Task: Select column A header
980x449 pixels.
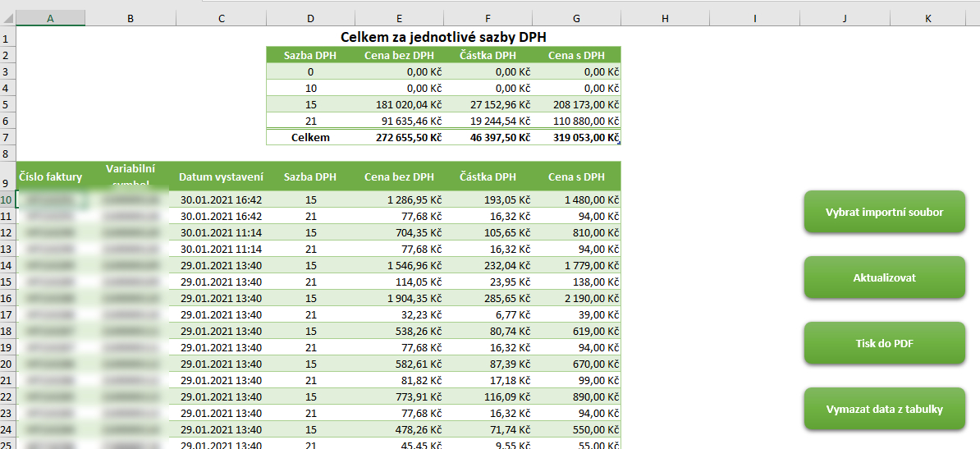Action: [51, 19]
